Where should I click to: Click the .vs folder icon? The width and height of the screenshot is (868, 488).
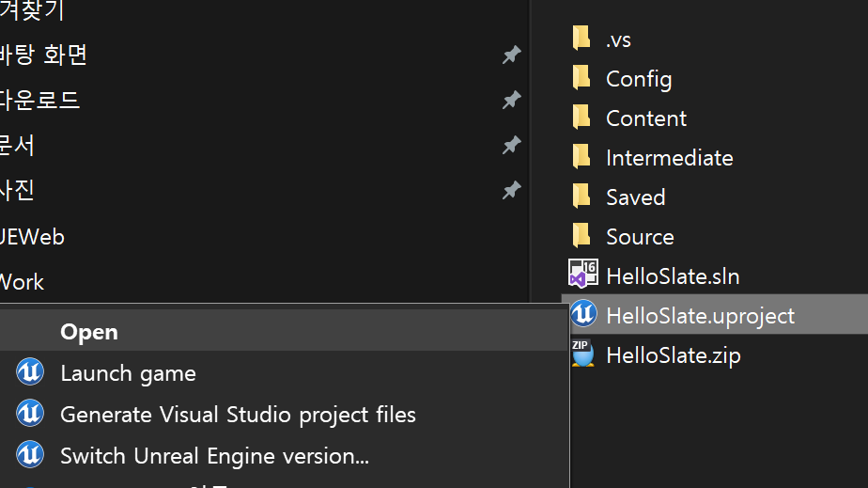581,39
